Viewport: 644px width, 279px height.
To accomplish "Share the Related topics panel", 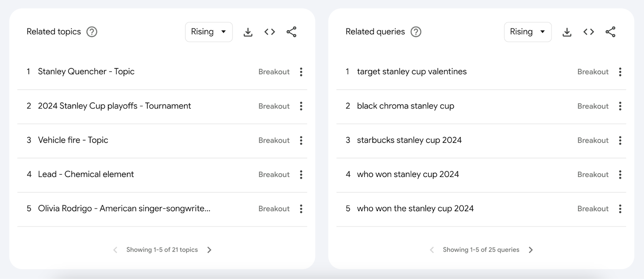I will [291, 31].
